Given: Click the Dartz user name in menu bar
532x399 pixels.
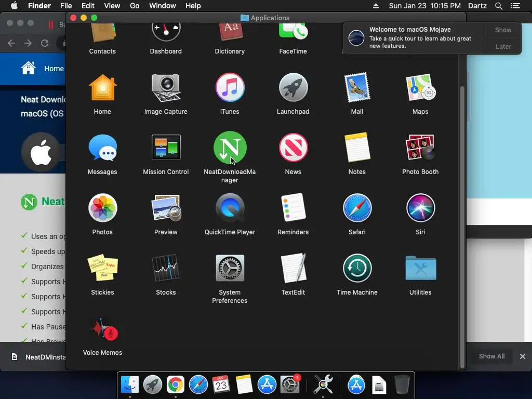Looking at the screenshot, I should (x=477, y=6).
